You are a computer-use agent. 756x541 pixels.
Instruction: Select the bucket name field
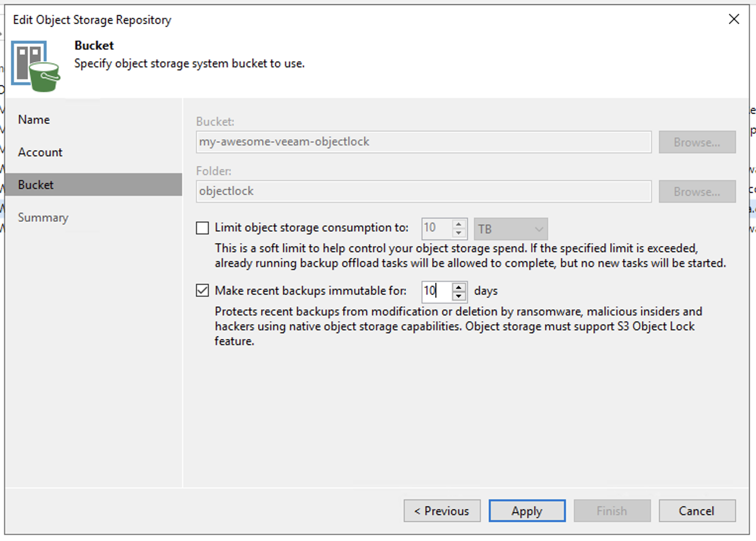click(x=423, y=141)
